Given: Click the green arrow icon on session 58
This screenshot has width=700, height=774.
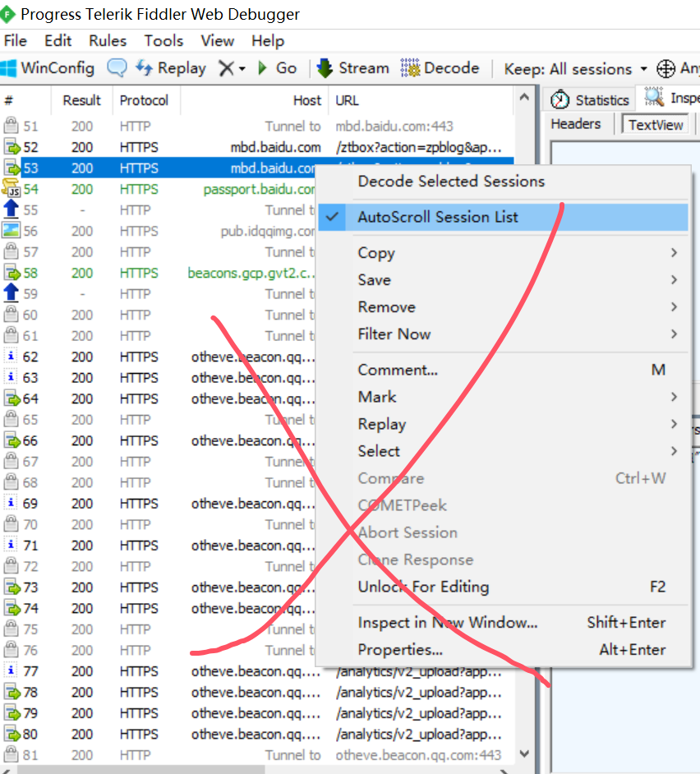Looking at the screenshot, I should pyautogui.click(x=12, y=273).
